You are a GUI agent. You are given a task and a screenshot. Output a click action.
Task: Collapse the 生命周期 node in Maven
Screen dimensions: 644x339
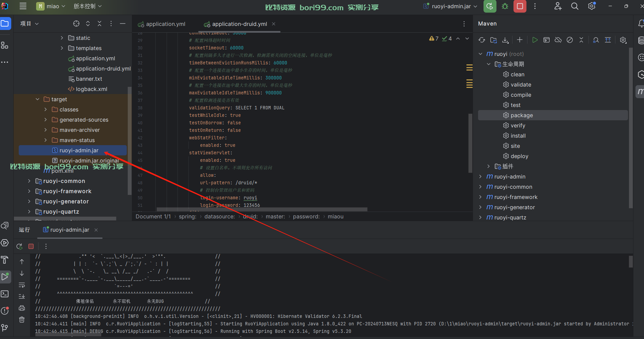(488, 64)
